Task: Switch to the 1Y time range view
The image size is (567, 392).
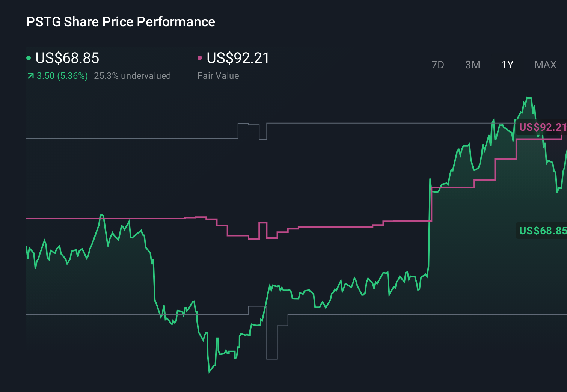Action: point(507,65)
